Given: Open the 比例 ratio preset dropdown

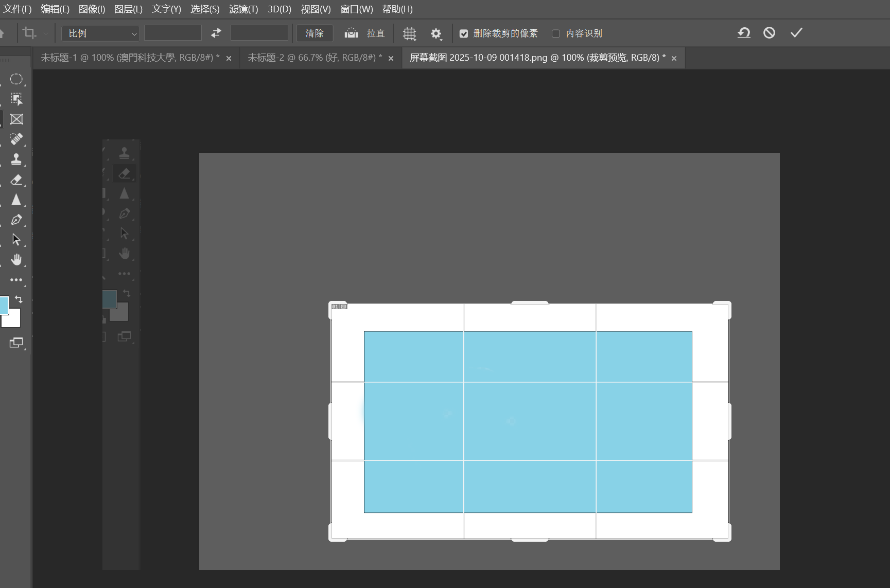Looking at the screenshot, I should pos(100,33).
